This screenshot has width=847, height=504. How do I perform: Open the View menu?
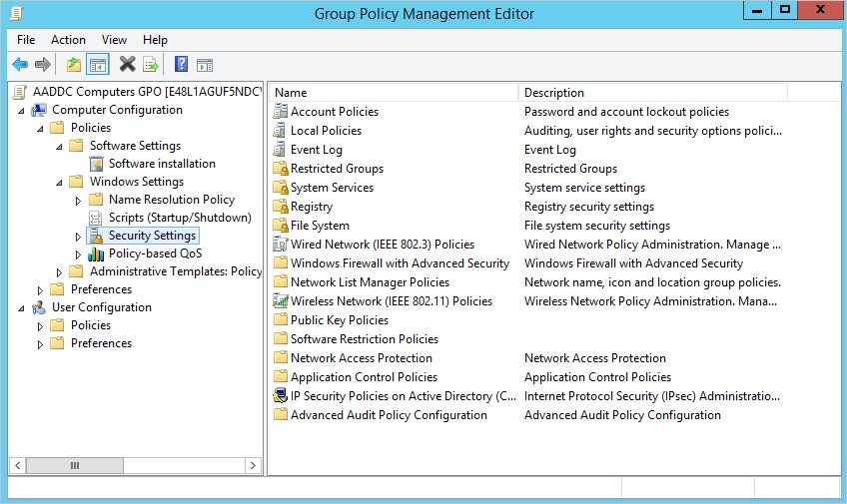[114, 40]
